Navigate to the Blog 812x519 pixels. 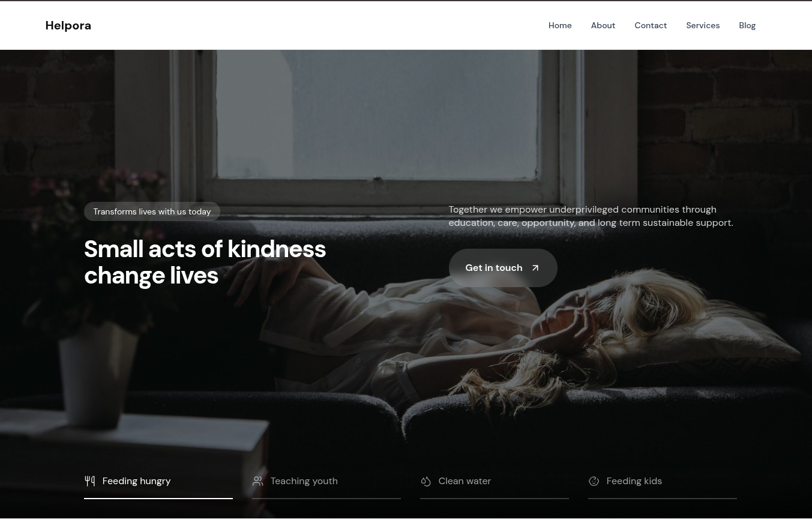(747, 25)
